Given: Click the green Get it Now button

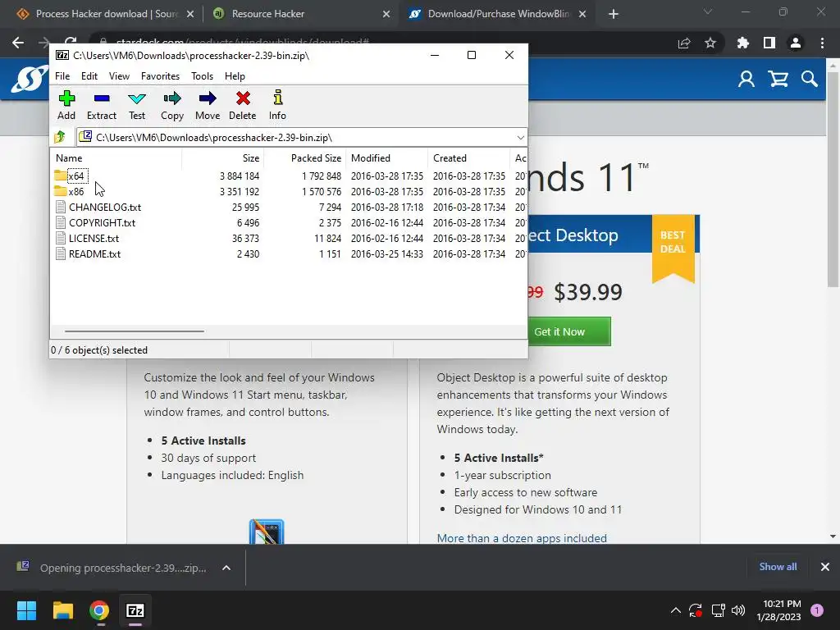Looking at the screenshot, I should pyautogui.click(x=568, y=331).
